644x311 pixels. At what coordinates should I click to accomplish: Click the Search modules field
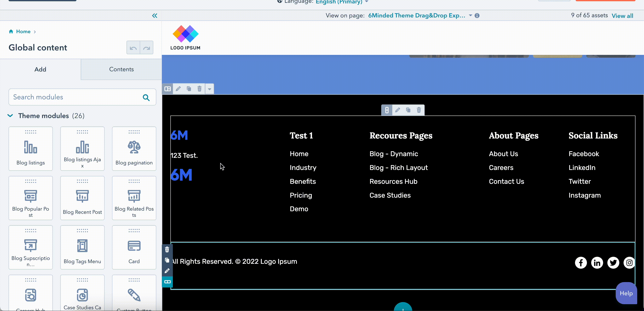click(x=82, y=97)
